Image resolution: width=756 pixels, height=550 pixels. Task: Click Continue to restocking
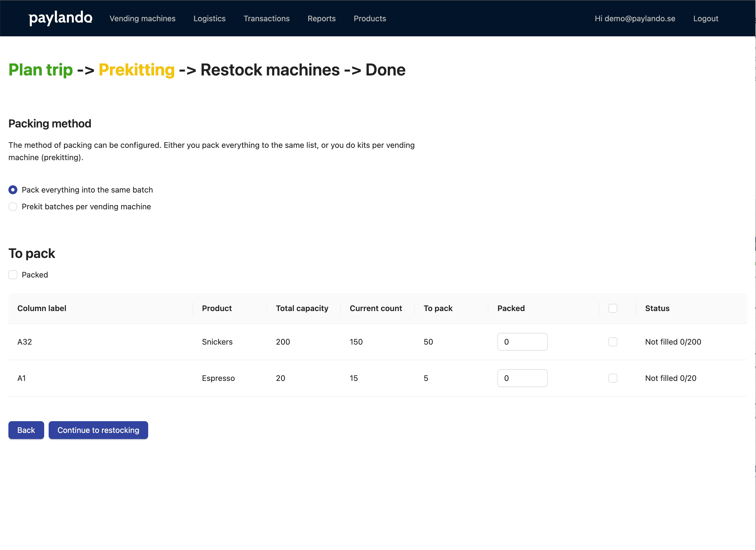(98, 430)
